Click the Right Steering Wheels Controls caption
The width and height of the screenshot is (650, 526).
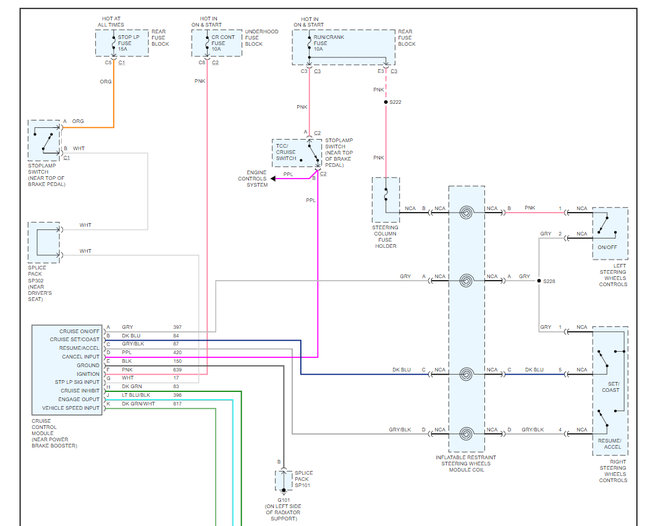(613, 471)
